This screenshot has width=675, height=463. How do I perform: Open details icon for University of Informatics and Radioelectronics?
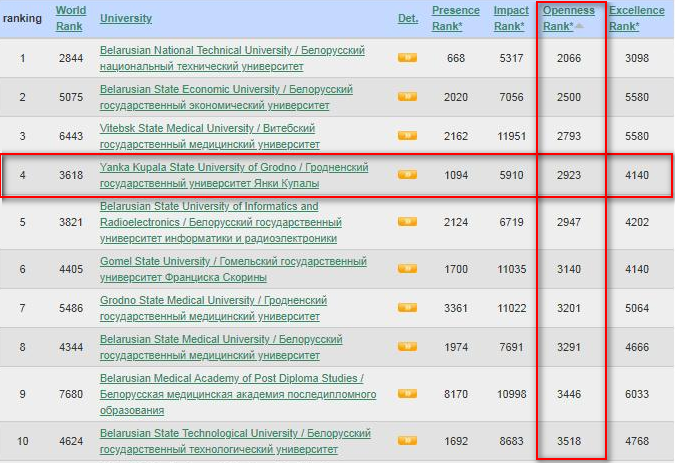click(407, 222)
